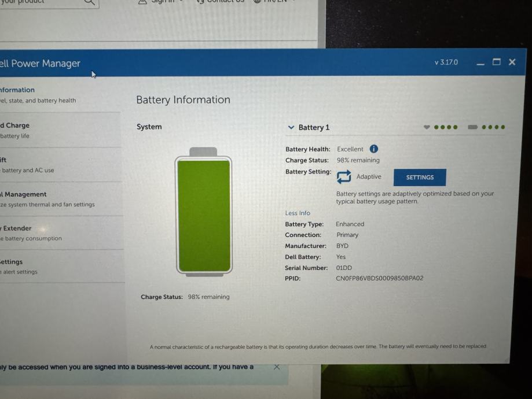The height and width of the screenshot is (399, 532).
Task: Click the Adaptive battery setting cycle icon
Action: (x=344, y=176)
